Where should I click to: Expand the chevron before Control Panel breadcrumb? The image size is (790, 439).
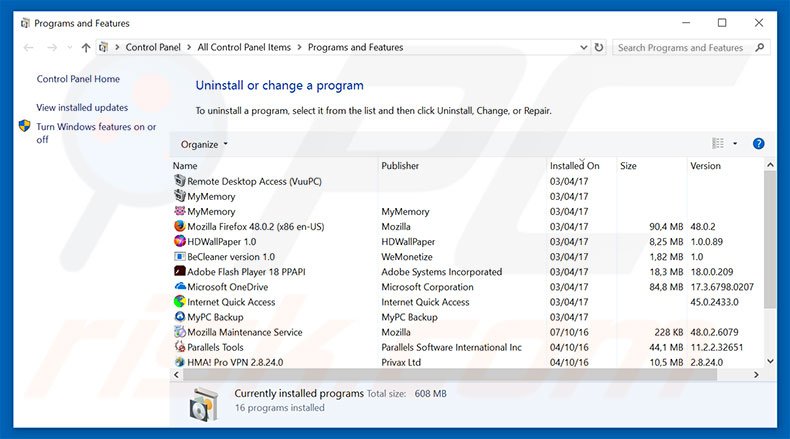(x=117, y=47)
